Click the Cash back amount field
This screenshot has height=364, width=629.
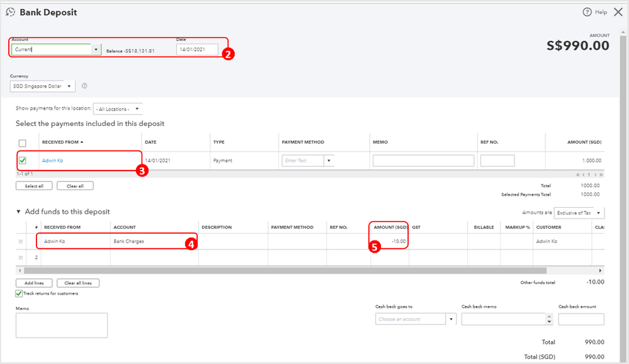[x=581, y=319]
